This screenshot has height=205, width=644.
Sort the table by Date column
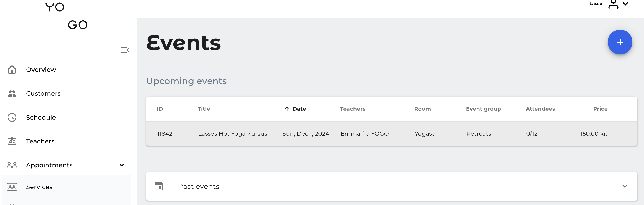point(299,109)
